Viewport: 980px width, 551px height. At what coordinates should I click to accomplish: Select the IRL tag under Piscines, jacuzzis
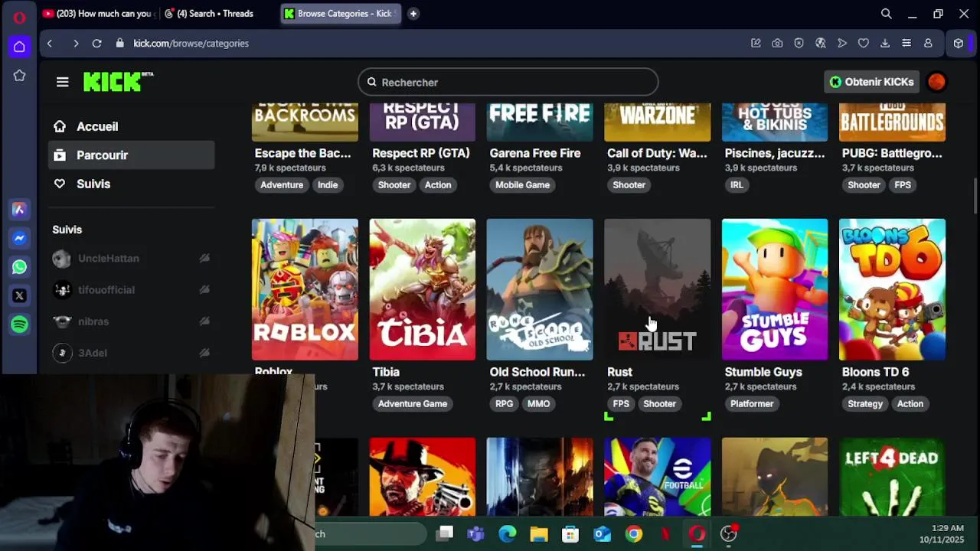coord(737,184)
